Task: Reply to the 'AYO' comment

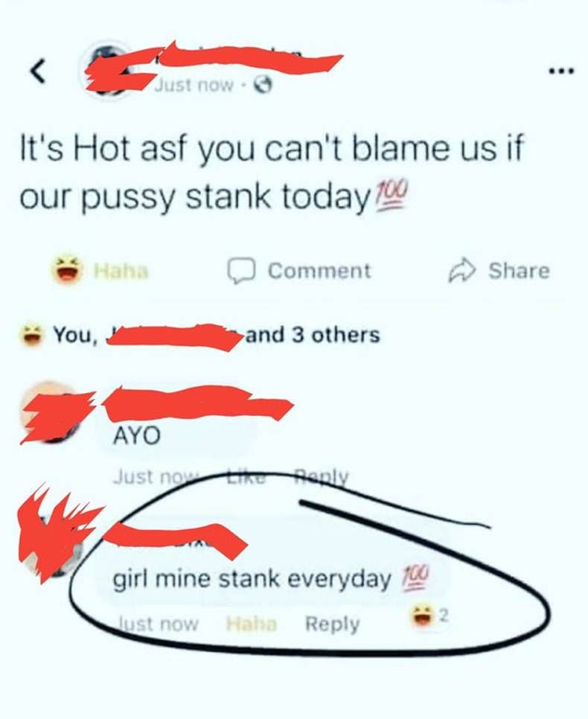Action: pyautogui.click(x=321, y=477)
